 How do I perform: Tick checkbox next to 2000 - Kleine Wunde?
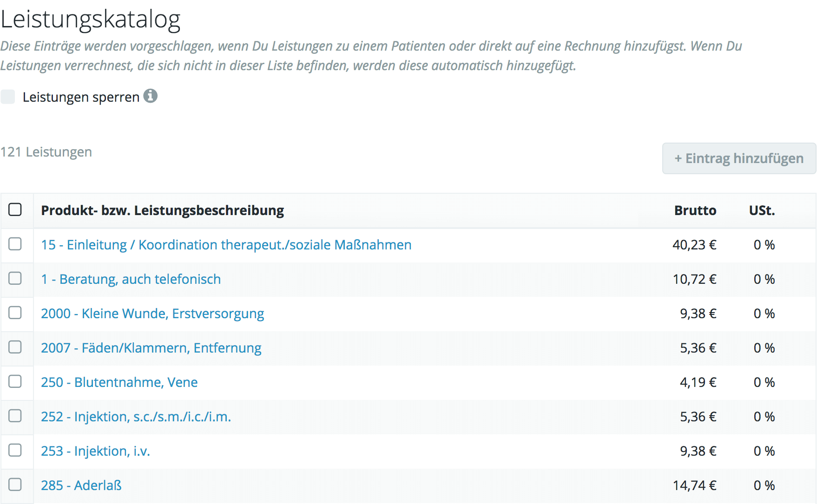tap(15, 313)
